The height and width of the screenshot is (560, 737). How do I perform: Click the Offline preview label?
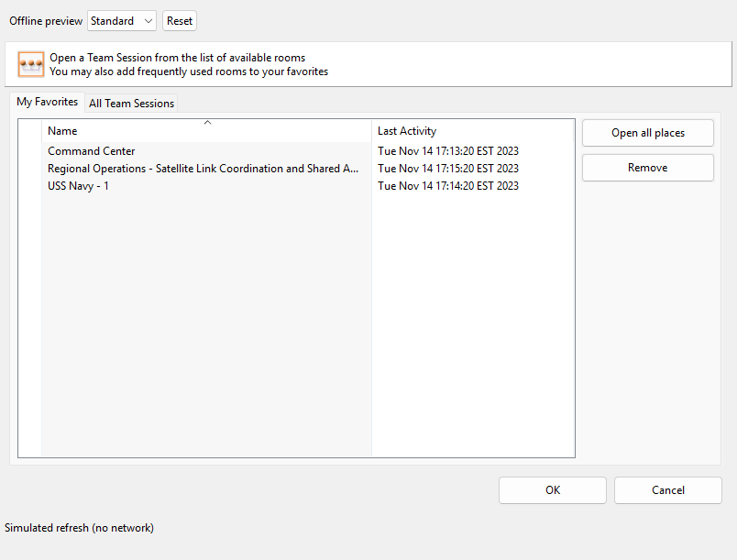(46, 21)
